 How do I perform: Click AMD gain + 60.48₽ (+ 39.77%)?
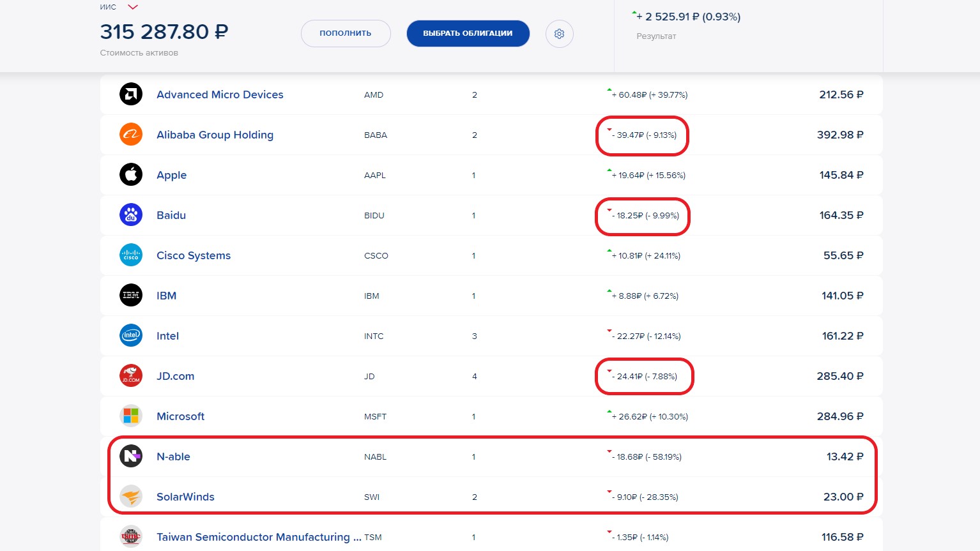(x=649, y=95)
